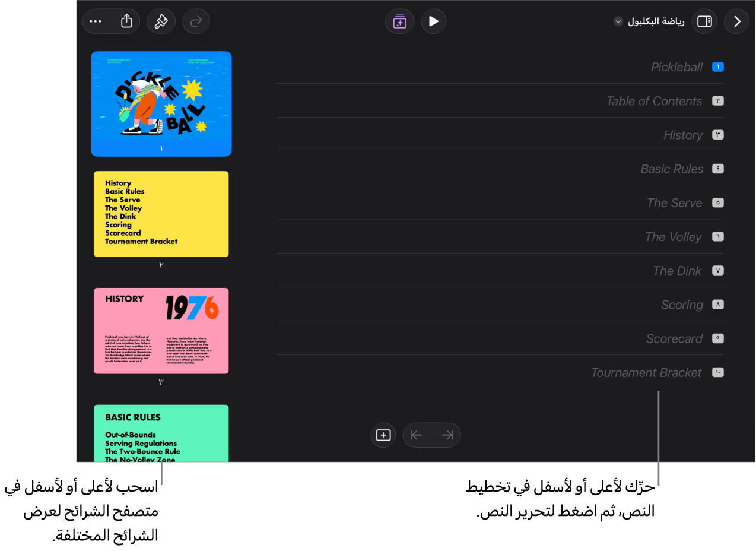The image size is (756, 551).
Task: Edit the Basic Rules outline title text
Action: pyautogui.click(x=672, y=169)
